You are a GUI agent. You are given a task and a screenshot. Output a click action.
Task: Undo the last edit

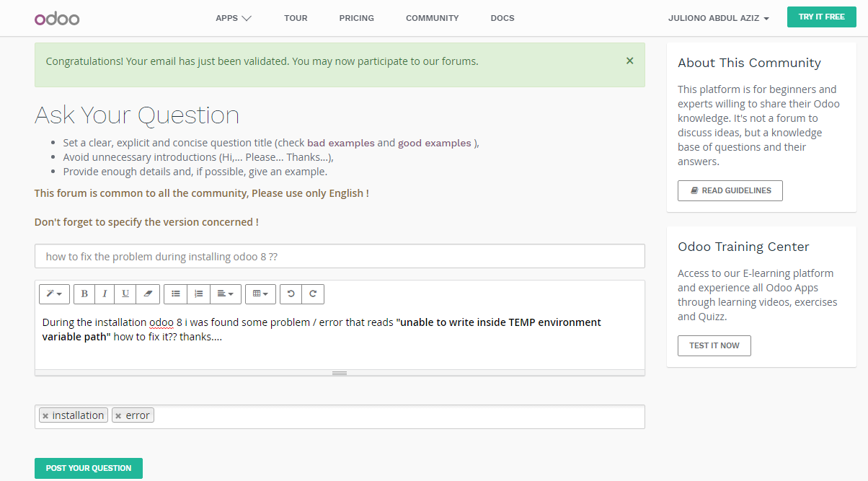point(291,294)
